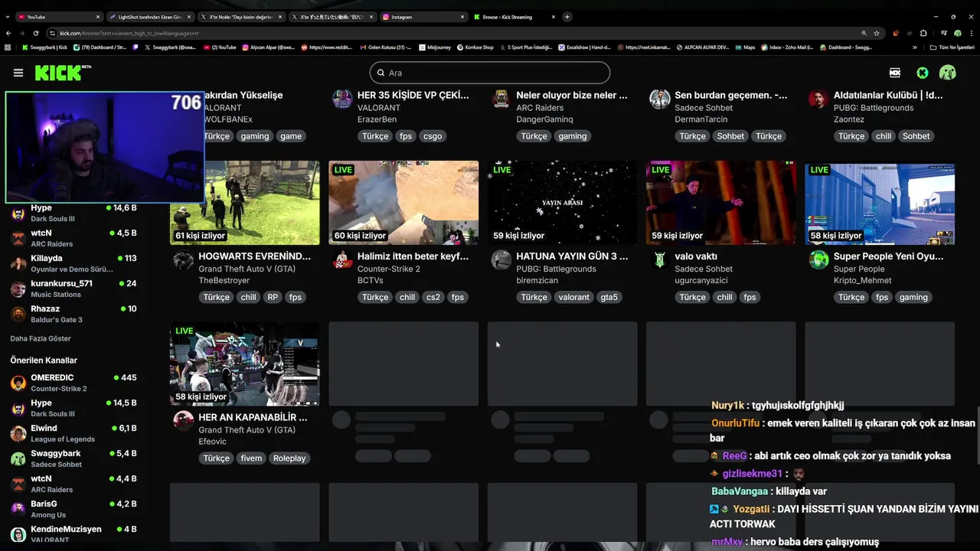The image size is (980, 551).
Task: Open the Rhazaz channel in sidebar
Action: pos(73,314)
